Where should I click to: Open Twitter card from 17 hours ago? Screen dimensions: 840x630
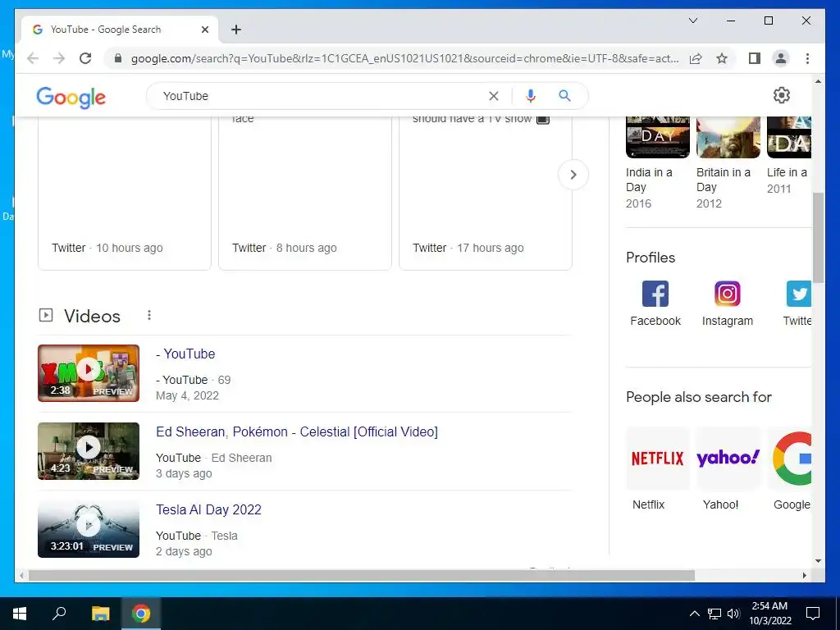click(486, 193)
